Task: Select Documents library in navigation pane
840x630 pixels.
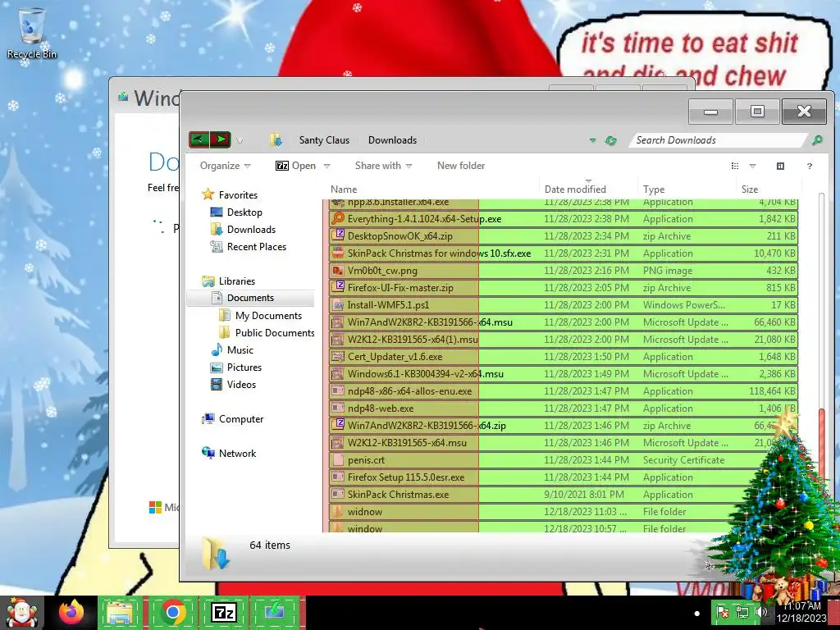Action: click(250, 298)
